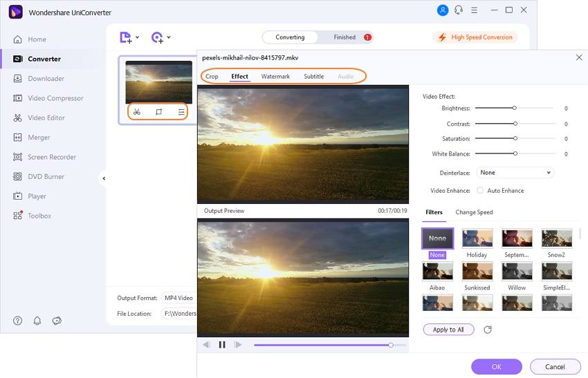588x378 pixels.
Task: Click the help question mark icon
Action: tap(17, 321)
